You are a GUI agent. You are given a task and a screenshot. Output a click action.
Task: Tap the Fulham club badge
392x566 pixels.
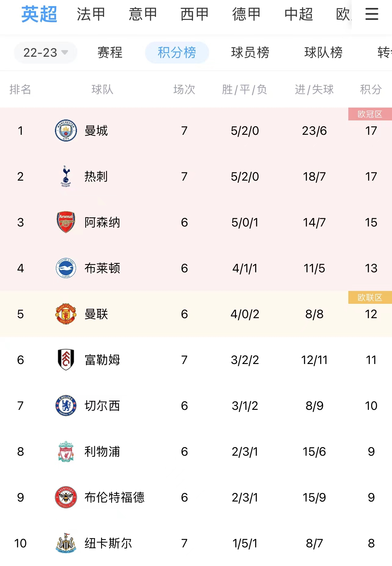click(x=66, y=360)
